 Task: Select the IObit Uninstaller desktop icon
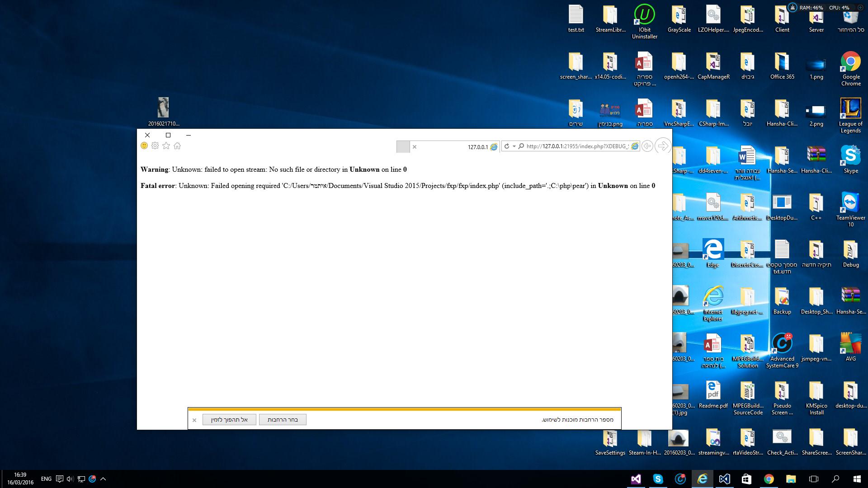point(644,22)
